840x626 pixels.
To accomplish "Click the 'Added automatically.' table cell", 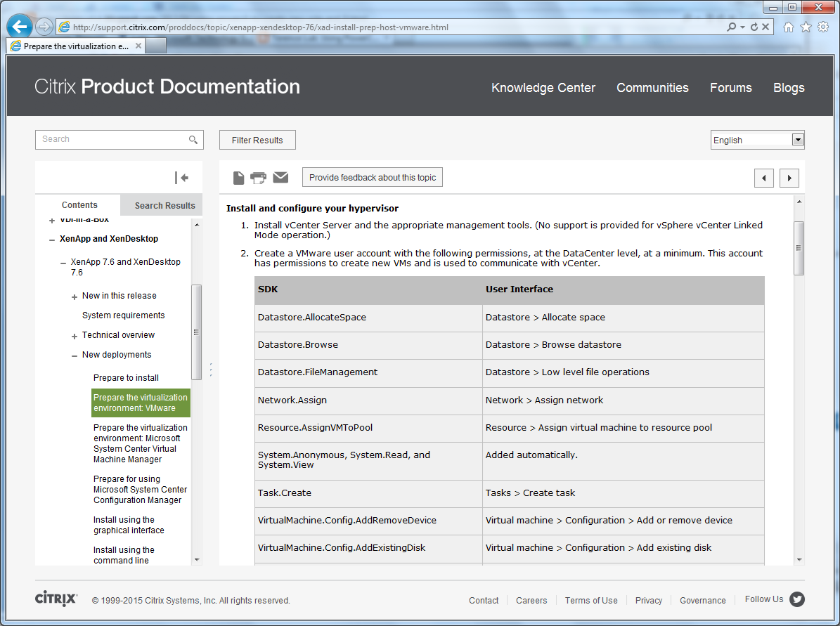I will (x=623, y=460).
